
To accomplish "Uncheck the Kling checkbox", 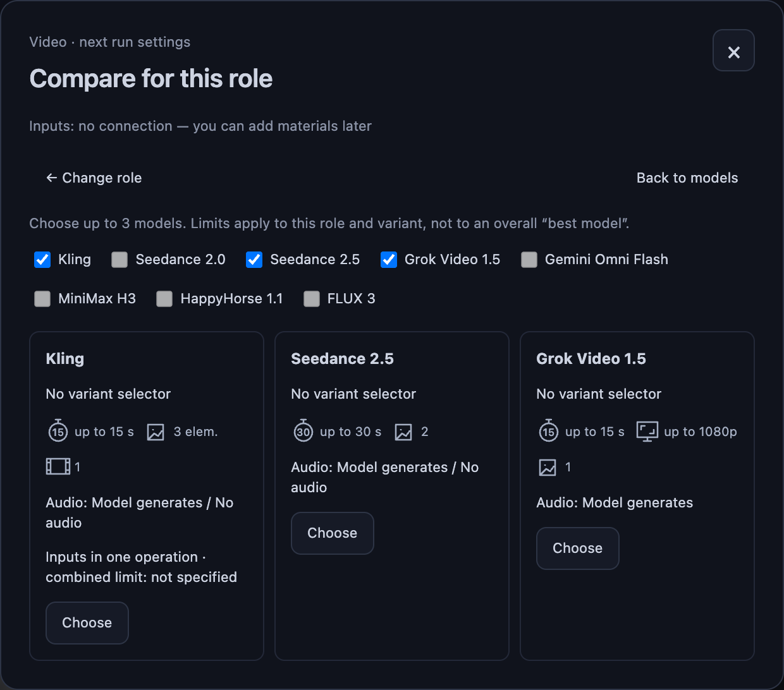I will [x=42, y=260].
